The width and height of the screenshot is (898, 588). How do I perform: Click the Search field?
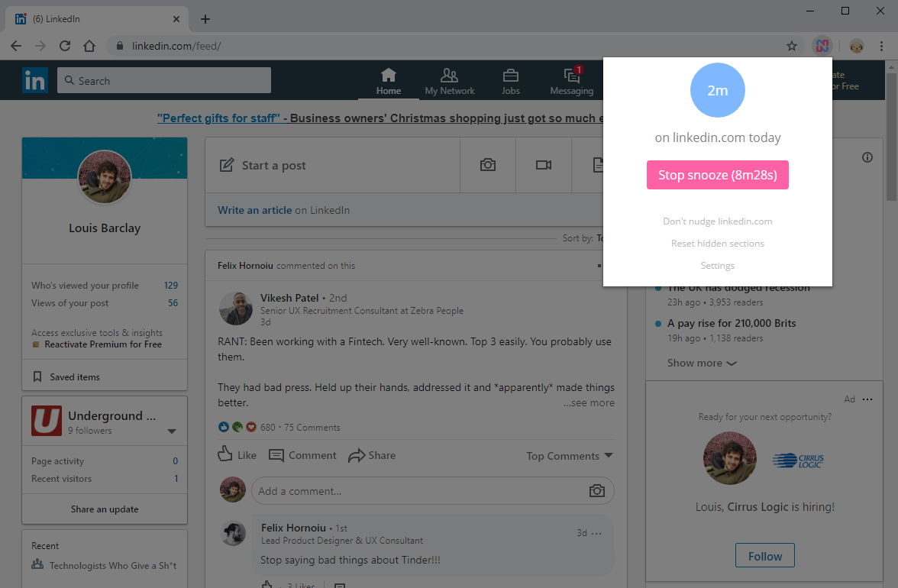(x=163, y=81)
